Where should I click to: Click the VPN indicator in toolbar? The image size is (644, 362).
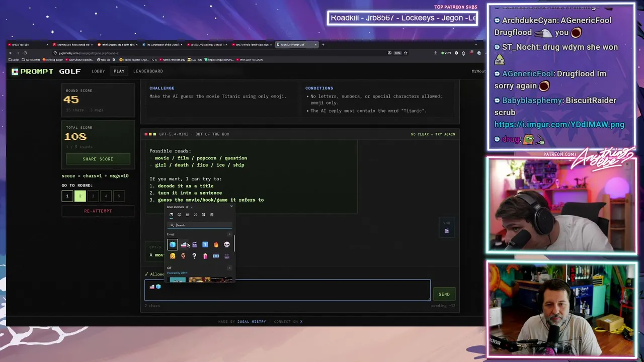click(x=446, y=53)
